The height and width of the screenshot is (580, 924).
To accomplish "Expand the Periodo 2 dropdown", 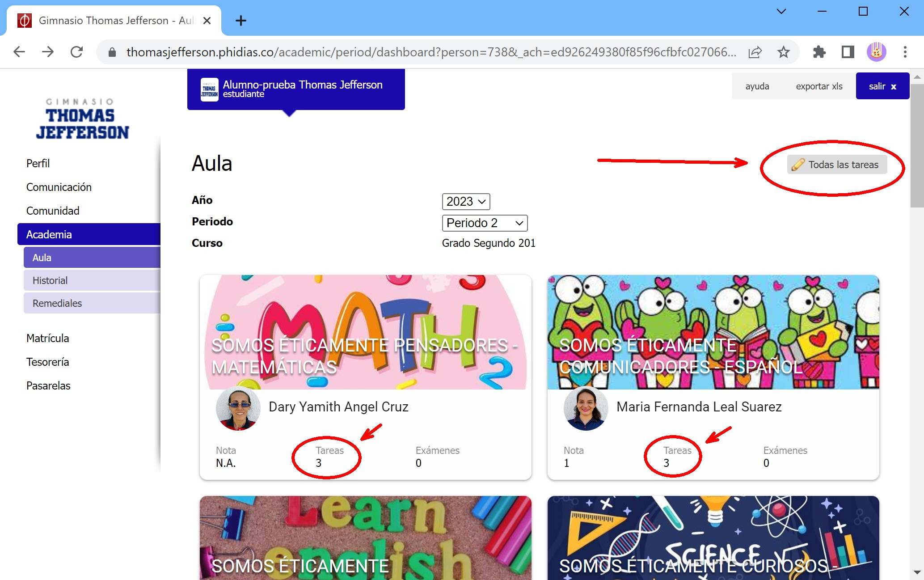I will coord(485,223).
